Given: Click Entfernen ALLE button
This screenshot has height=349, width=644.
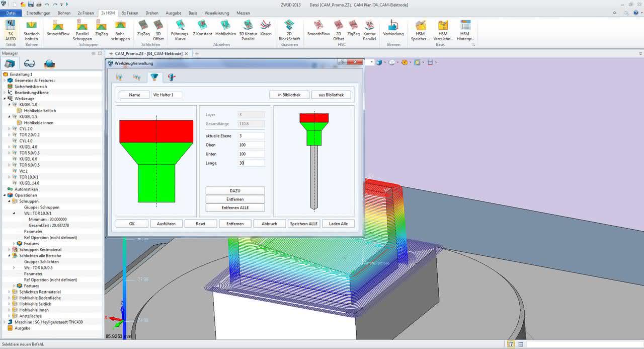Looking at the screenshot, I should click(235, 207).
